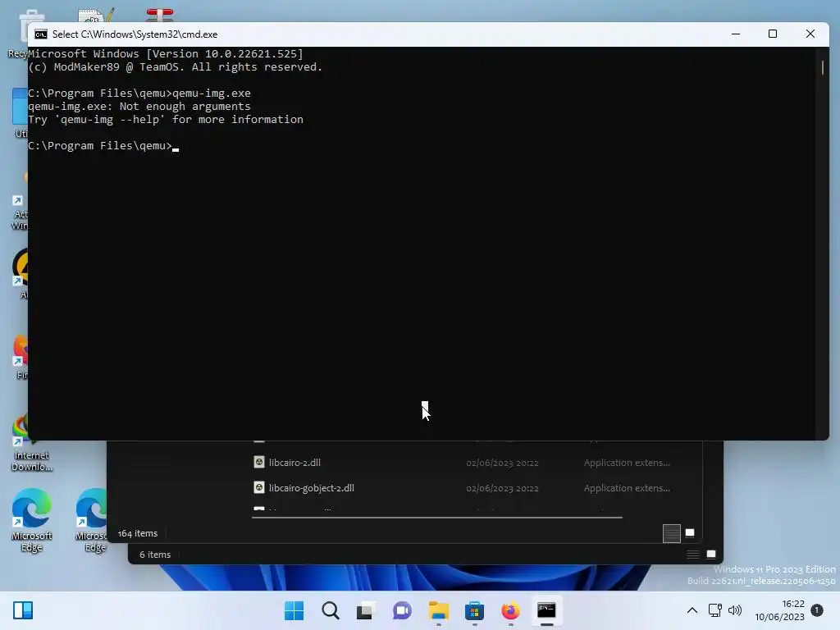This screenshot has height=630, width=840.
Task: Open Firefox from taskbar
Action: coord(510,610)
